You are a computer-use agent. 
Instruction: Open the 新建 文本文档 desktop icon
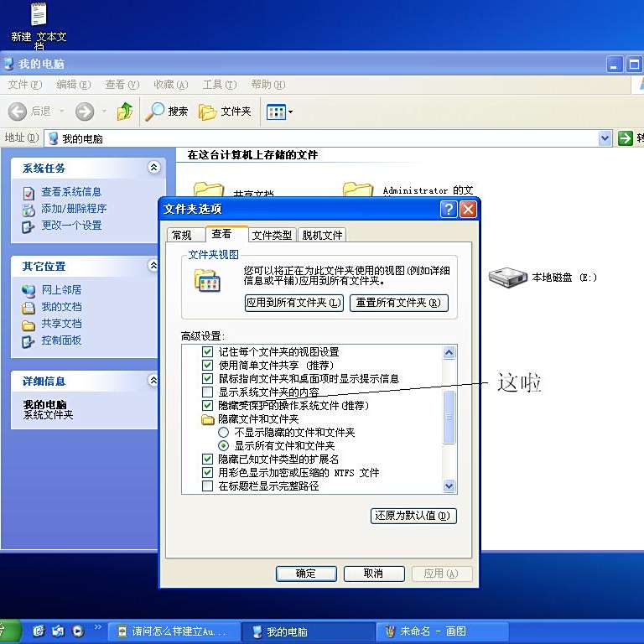(39, 25)
